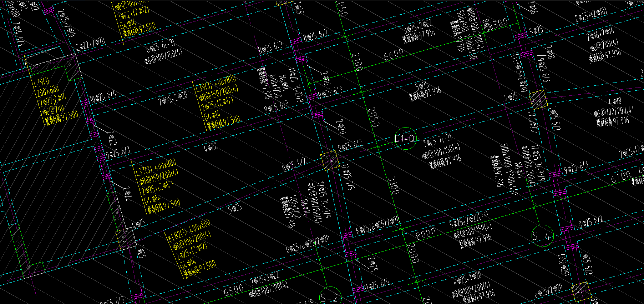Select the 6700 dimension text

(x=621, y=177)
